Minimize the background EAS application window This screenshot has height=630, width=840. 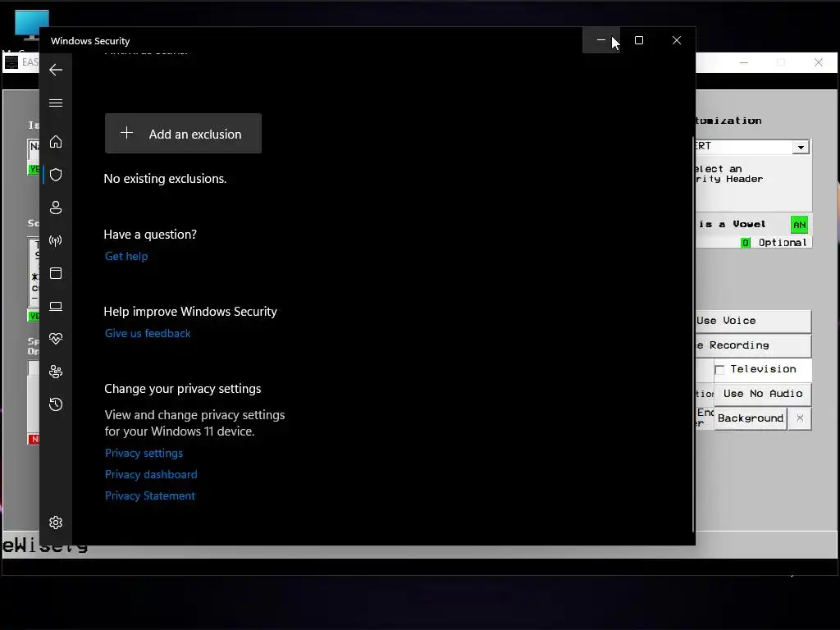pos(743,62)
